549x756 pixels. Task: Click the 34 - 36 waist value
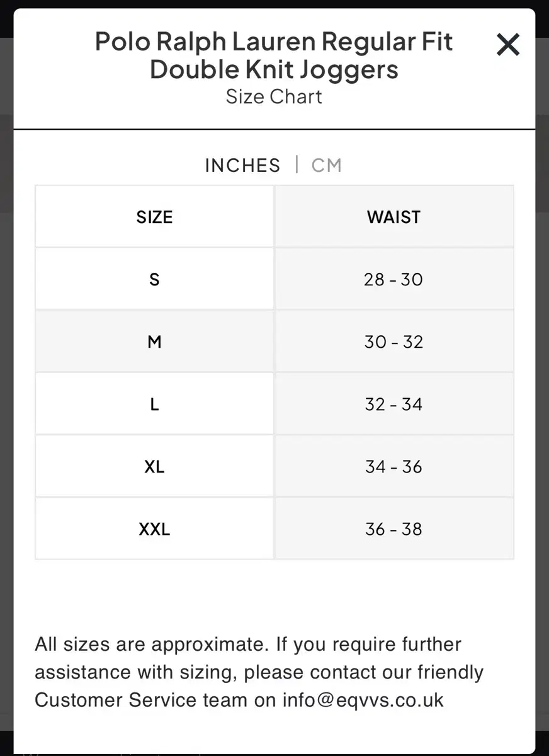tap(394, 466)
